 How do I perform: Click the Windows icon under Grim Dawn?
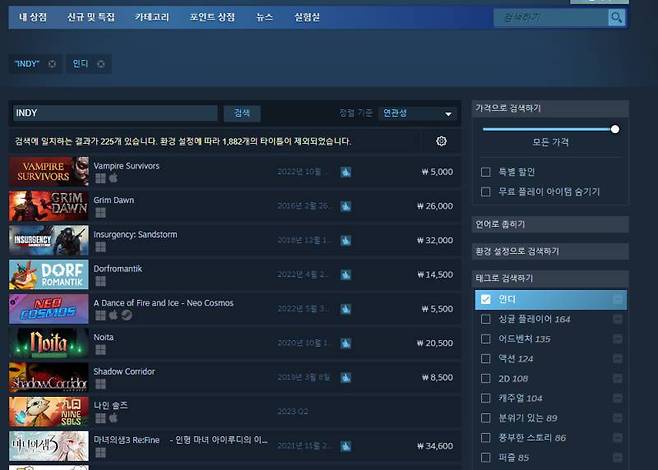point(100,212)
